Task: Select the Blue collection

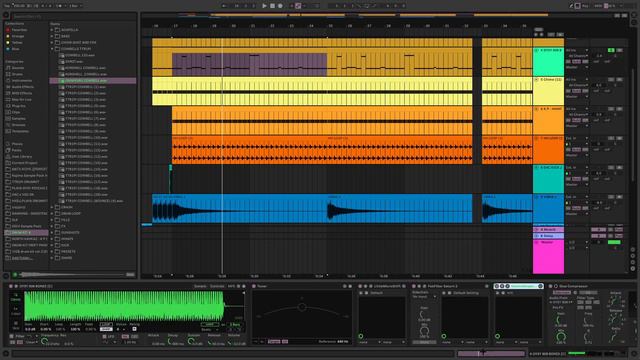Action: [x=15, y=49]
